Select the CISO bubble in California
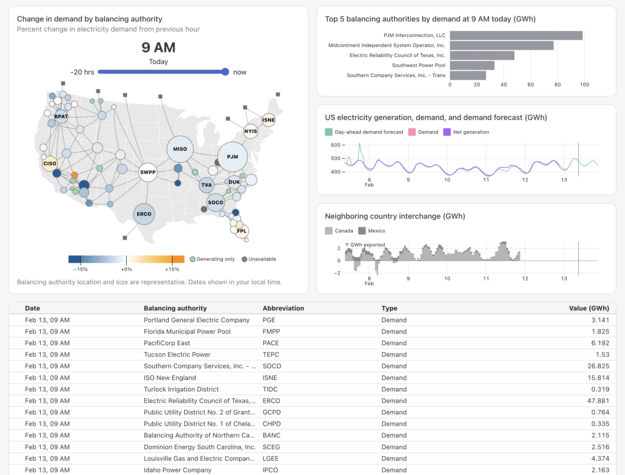 pyautogui.click(x=50, y=162)
